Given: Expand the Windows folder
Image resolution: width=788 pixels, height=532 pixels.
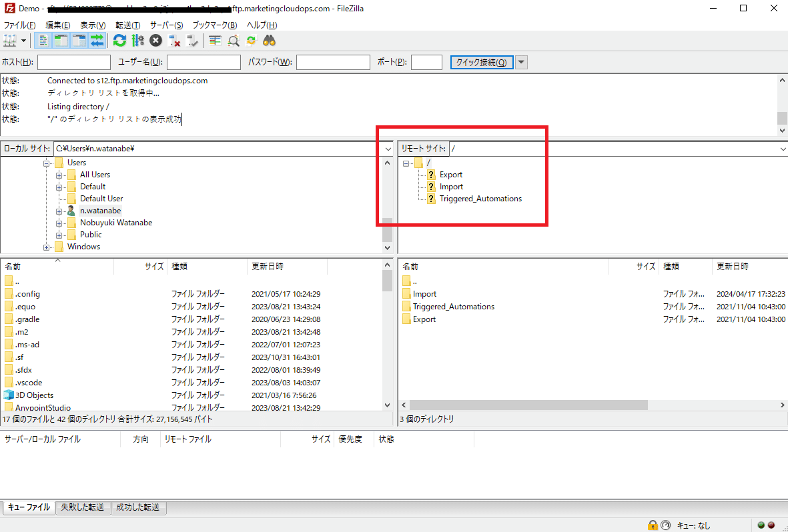Looking at the screenshot, I should pyautogui.click(x=46, y=247).
